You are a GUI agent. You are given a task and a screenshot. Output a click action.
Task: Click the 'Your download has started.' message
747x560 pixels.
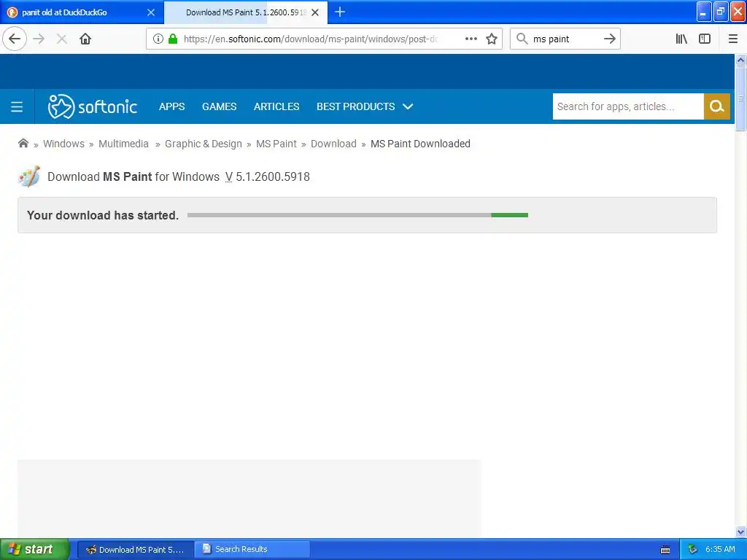coord(103,215)
